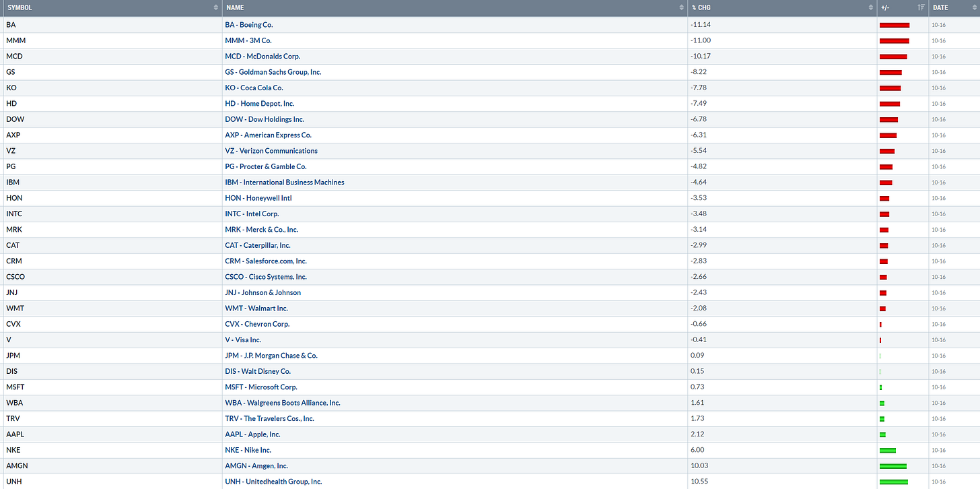The width and height of the screenshot is (980, 489).
Task: Open TRV - The Travelers Cos. link
Action: pos(269,418)
